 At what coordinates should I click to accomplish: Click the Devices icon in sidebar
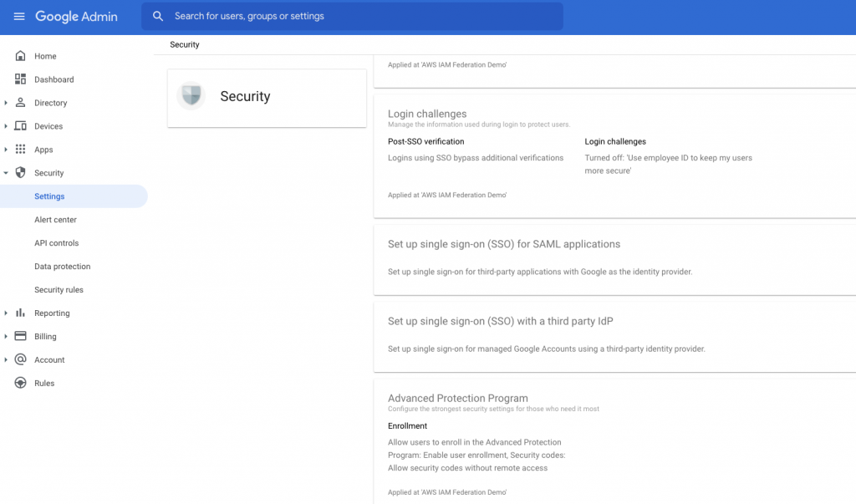(x=20, y=125)
